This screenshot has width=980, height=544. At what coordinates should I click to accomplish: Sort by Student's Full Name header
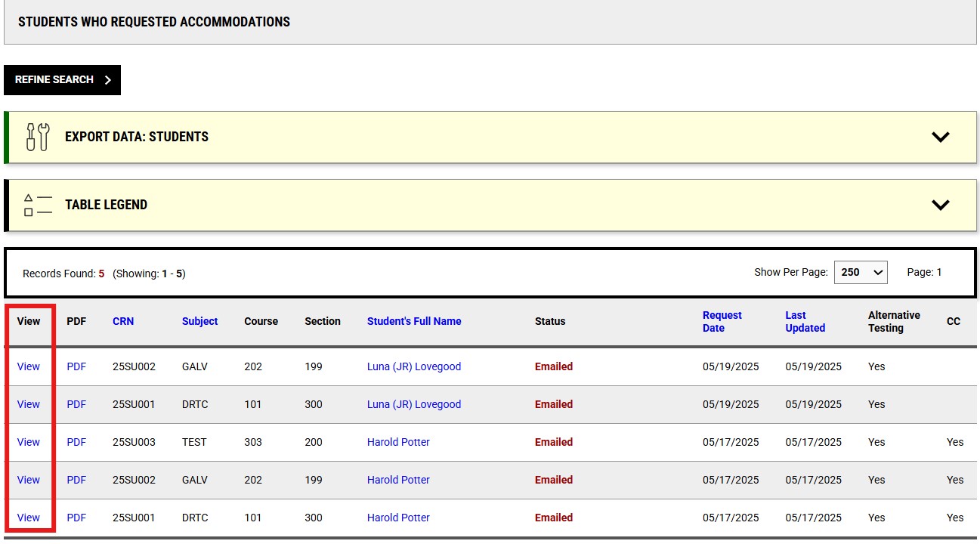tap(414, 321)
